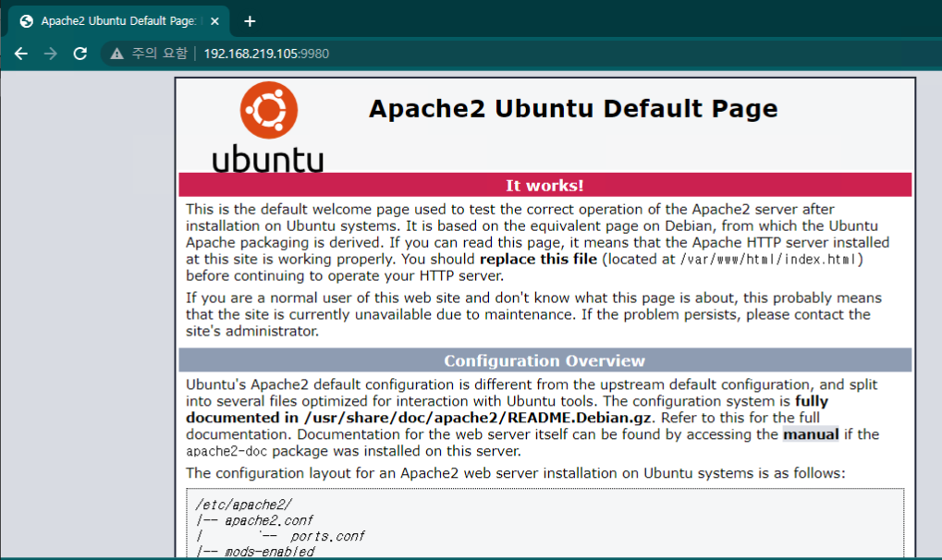This screenshot has height=560, width=942.
Task: Click the /var/www/html/index.html path text
Action: (768, 260)
